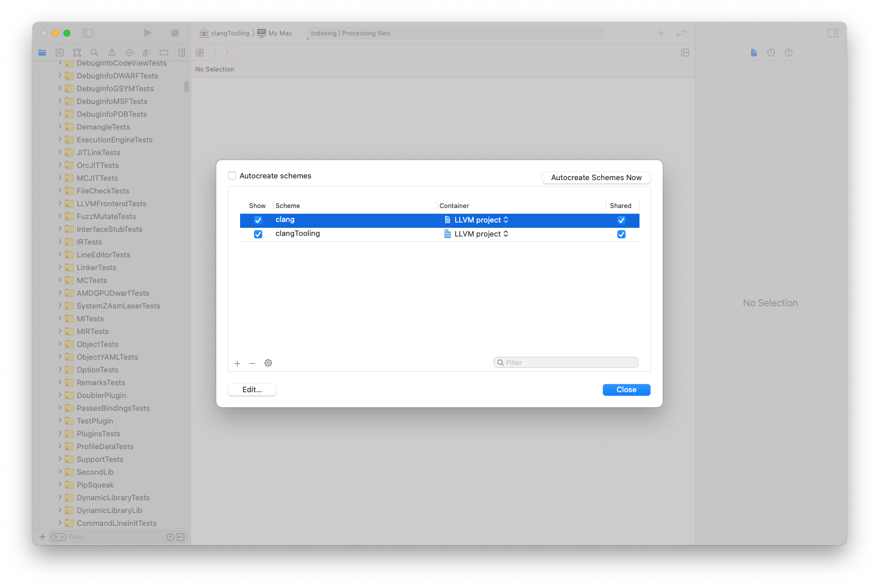
Task: Show the History inspector clock icon
Action: point(771,52)
